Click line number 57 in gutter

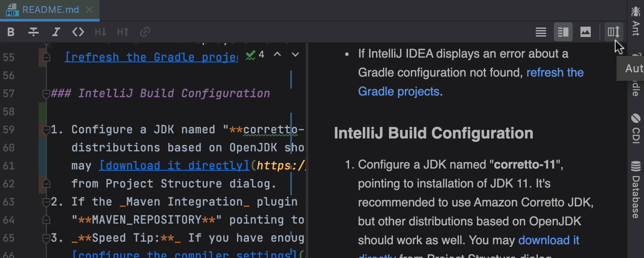tap(9, 93)
